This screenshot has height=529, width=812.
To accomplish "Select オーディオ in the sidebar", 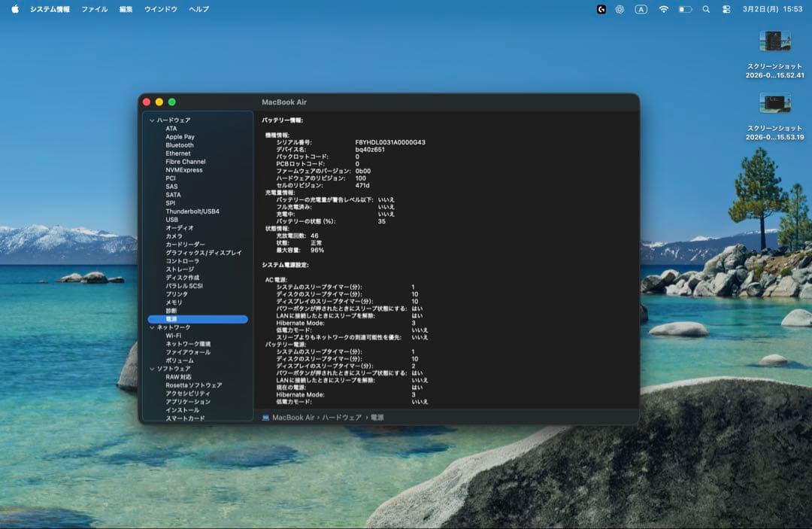I will point(179,228).
